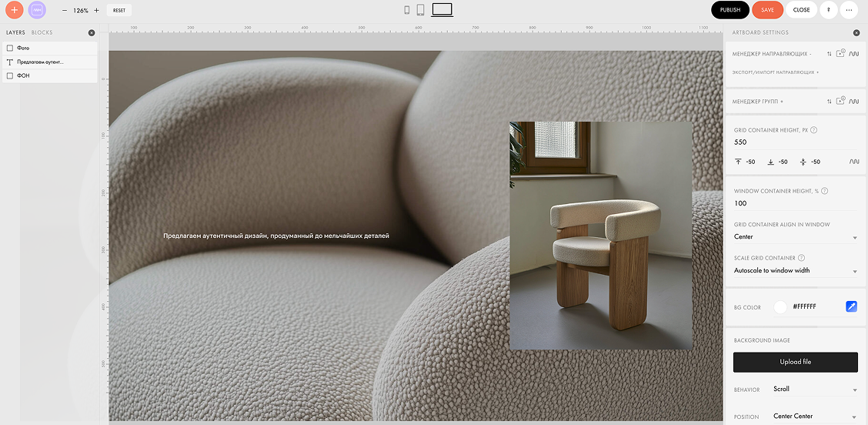Click the orange add element plus button
The height and width of the screenshot is (425, 868).
coord(14,10)
